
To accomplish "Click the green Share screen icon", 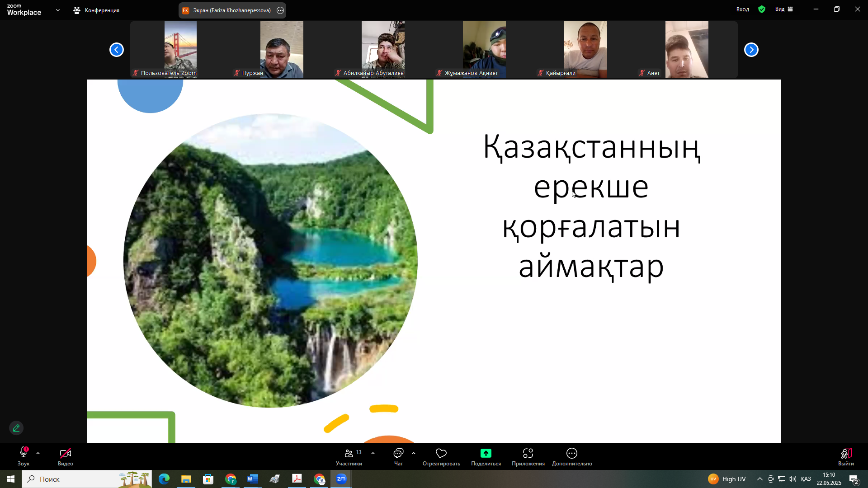I will pos(486,454).
